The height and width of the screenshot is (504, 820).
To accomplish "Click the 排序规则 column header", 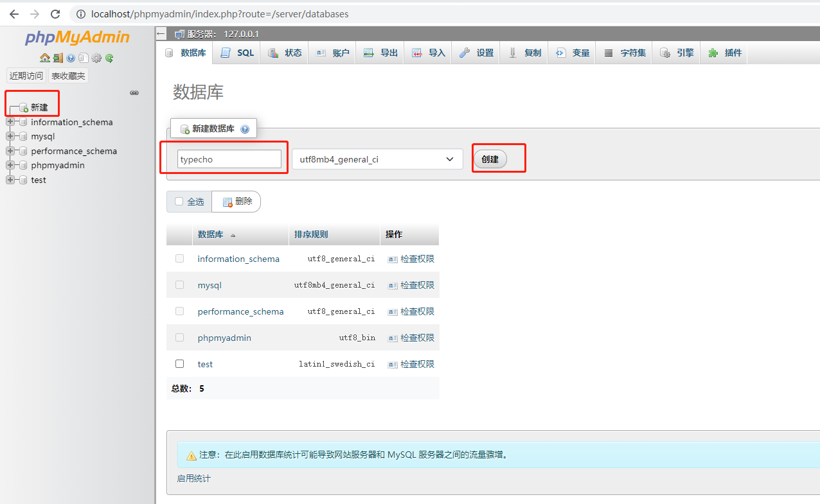I will pyautogui.click(x=311, y=235).
